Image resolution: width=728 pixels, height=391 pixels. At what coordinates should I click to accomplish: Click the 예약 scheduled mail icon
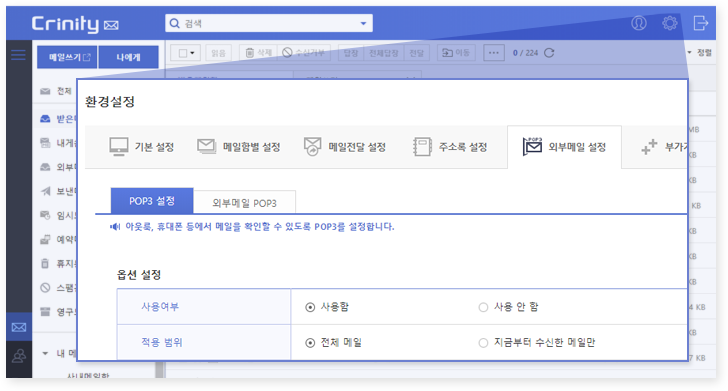click(45, 239)
